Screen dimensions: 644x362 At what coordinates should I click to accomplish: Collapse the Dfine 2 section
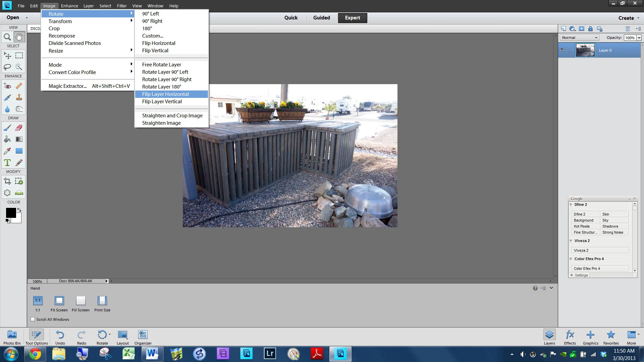(x=571, y=204)
